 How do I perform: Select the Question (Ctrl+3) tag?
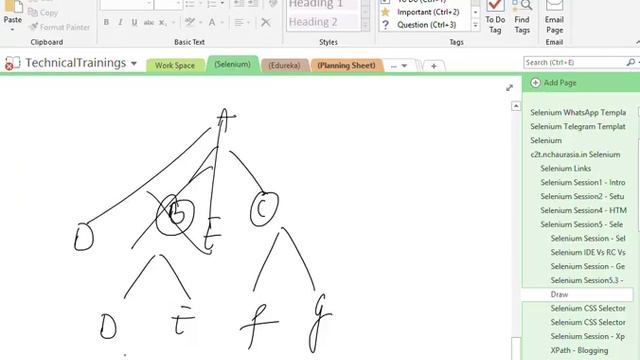(427, 25)
